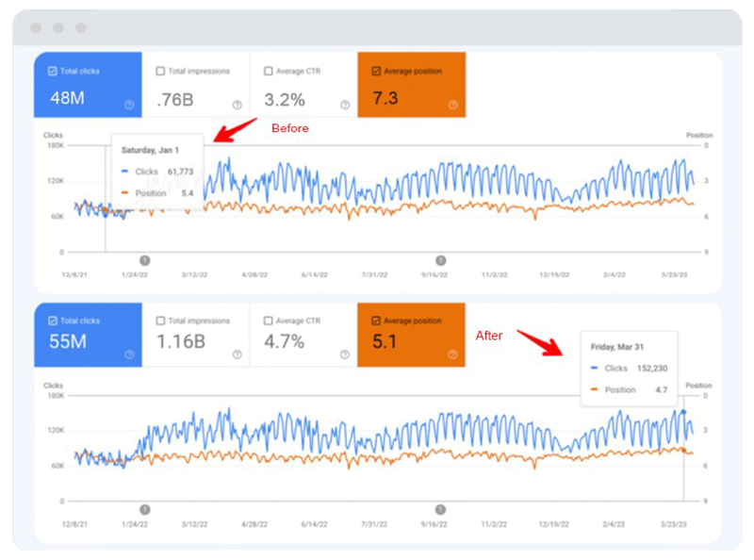Viewport: 754px width, 560px height.
Task: Open help icon on 3.2% Average CTR card
Action: [x=345, y=105]
